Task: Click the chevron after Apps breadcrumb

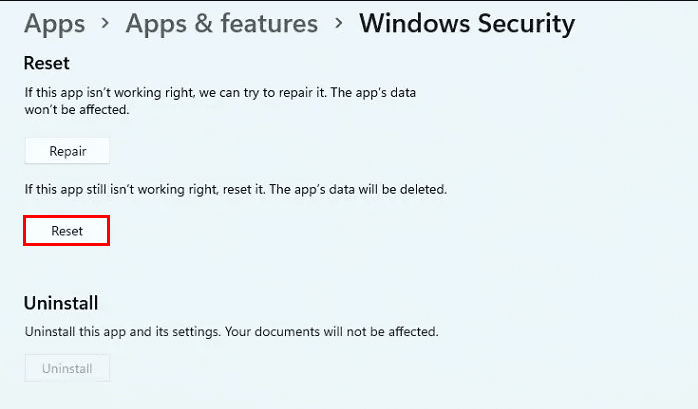Action: (x=105, y=24)
